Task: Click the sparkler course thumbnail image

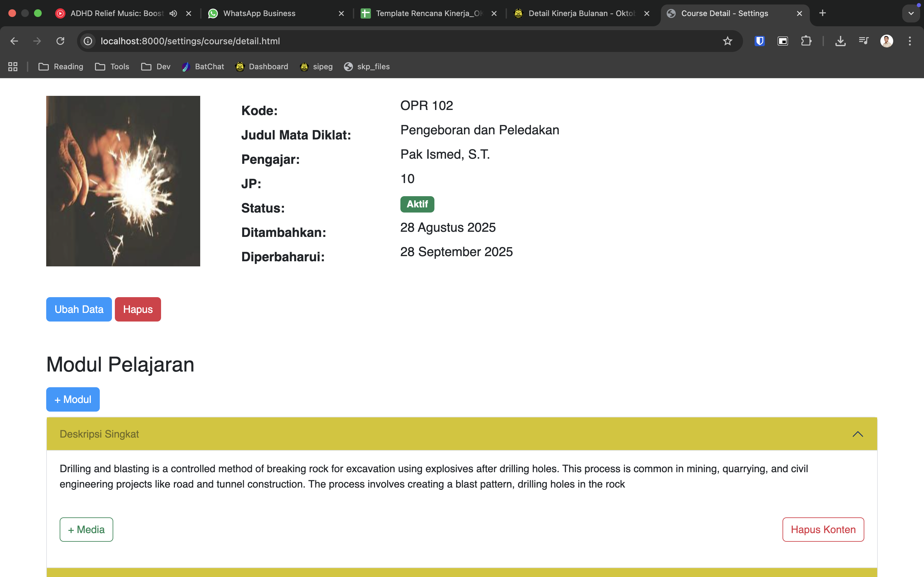Action: pos(123,181)
